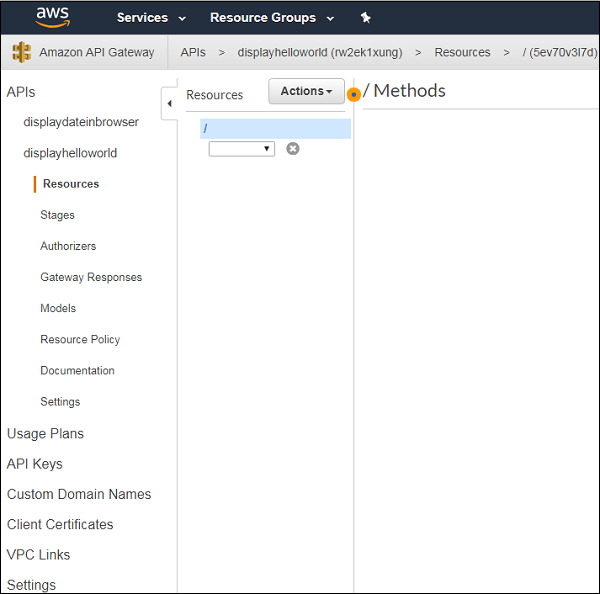Click the orange dot beside Methods heading

tap(354, 94)
